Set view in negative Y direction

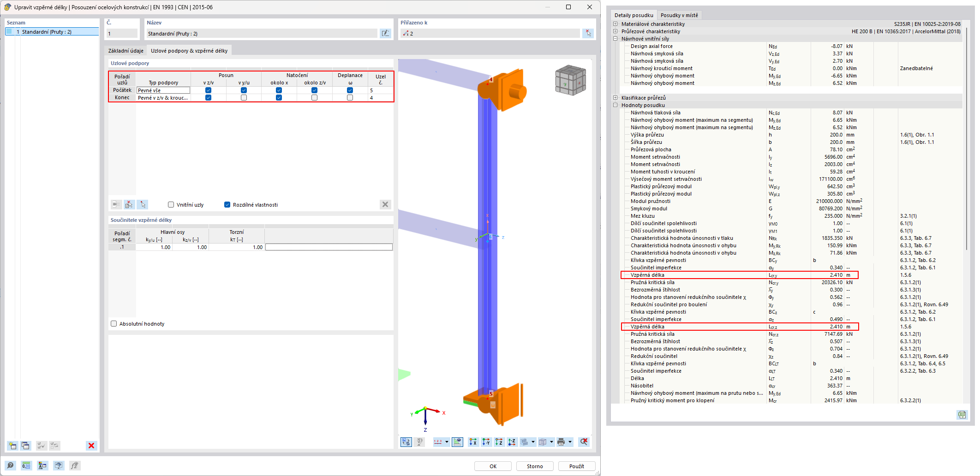486,442
